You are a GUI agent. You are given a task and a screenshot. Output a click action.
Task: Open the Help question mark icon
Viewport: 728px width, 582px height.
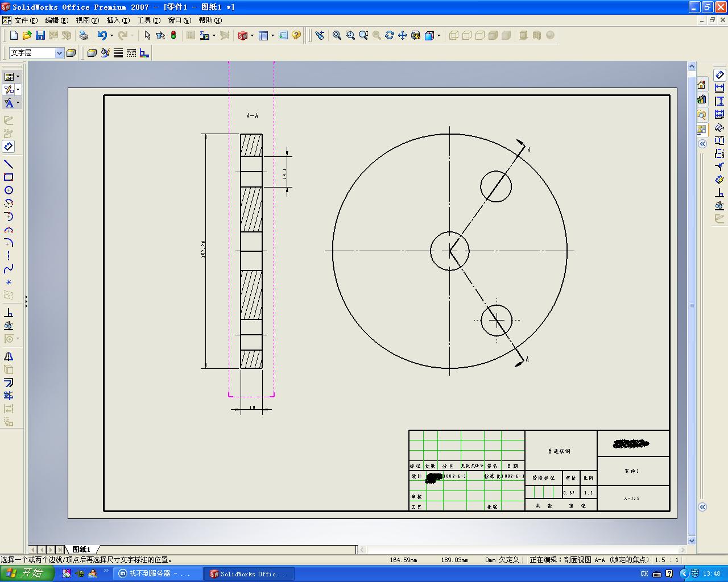tap(296, 35)
